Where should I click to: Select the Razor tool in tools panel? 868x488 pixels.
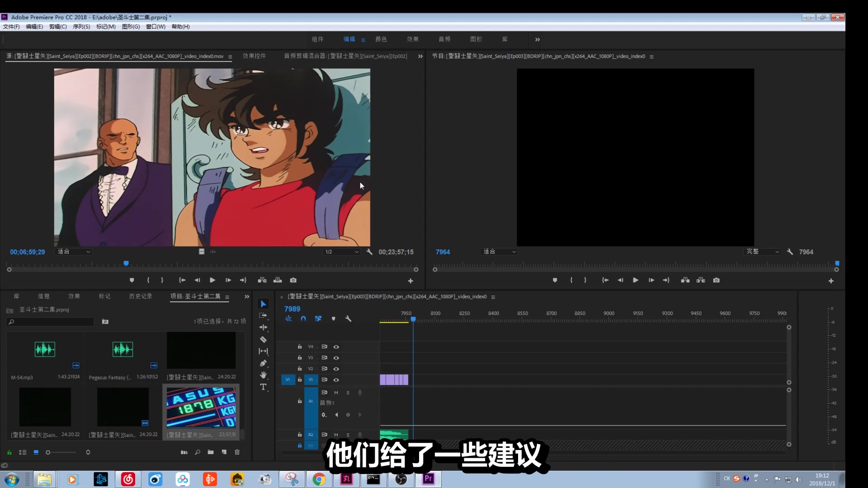pos(263,339)
